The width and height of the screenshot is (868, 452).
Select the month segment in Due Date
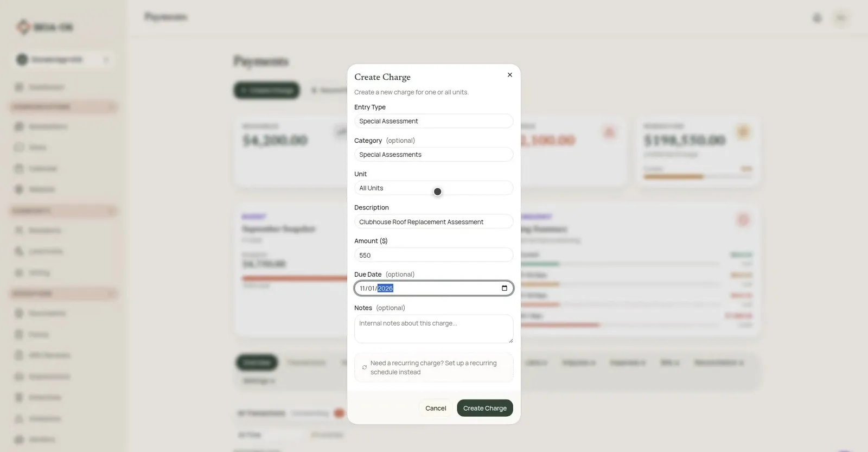pos(362,288)
